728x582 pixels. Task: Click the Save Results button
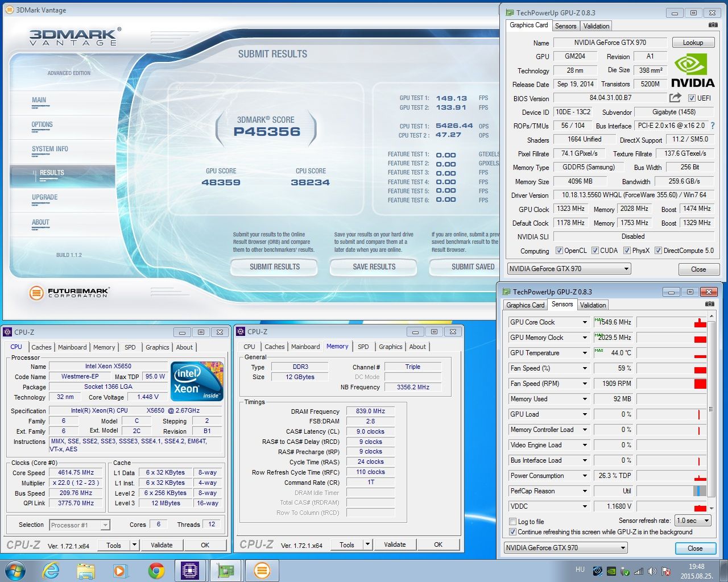[374, 267]
